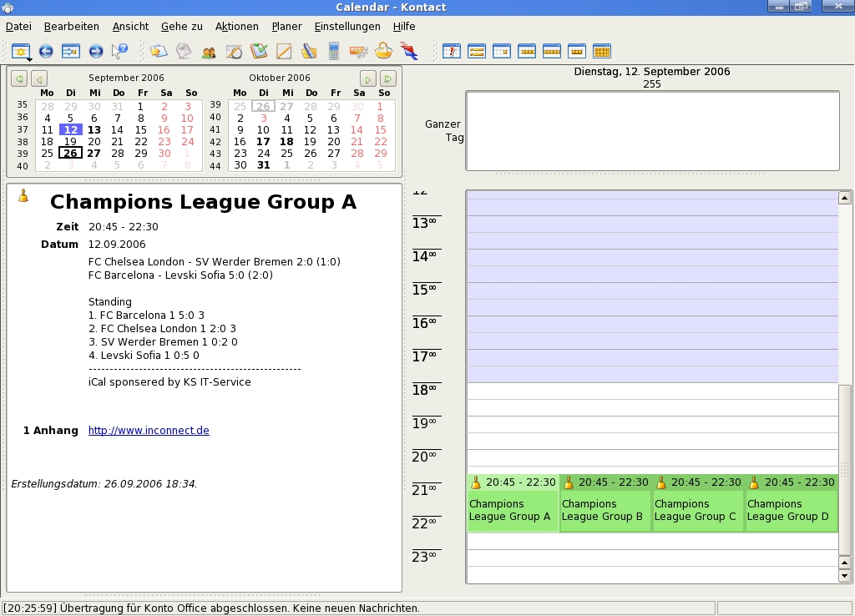The height and width of the screenshot is (616, 855).
Task: Click the Dienstag, 12. September 2006 header
Action: point(651,72)
